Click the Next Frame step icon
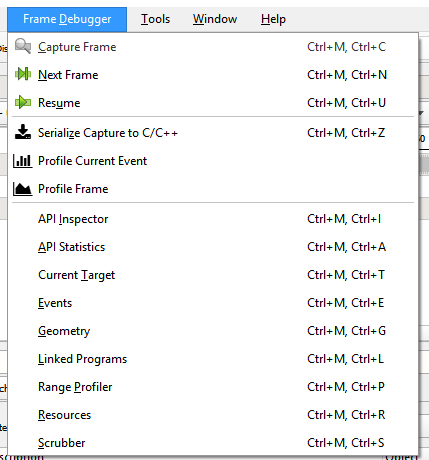 point(23,74)
